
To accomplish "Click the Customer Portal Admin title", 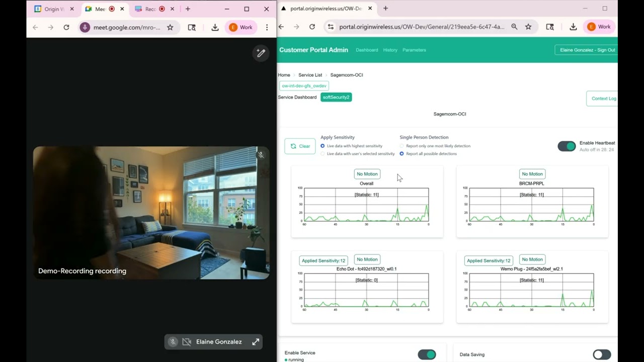I will (x=313, y=50).
